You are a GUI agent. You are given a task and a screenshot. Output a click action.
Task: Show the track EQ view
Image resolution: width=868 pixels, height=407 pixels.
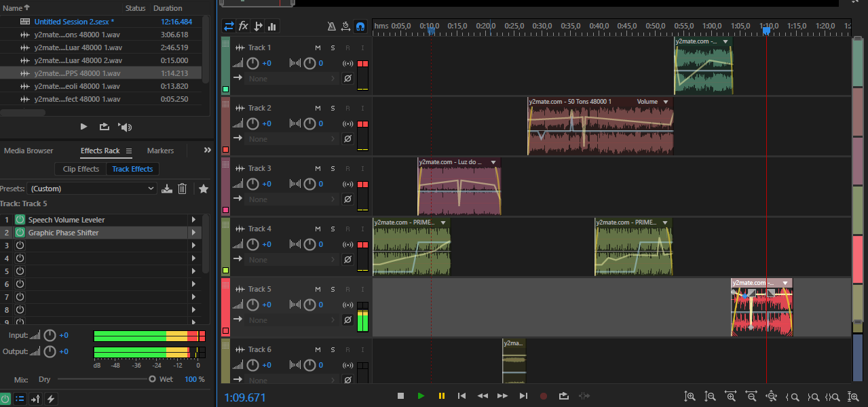272,26
